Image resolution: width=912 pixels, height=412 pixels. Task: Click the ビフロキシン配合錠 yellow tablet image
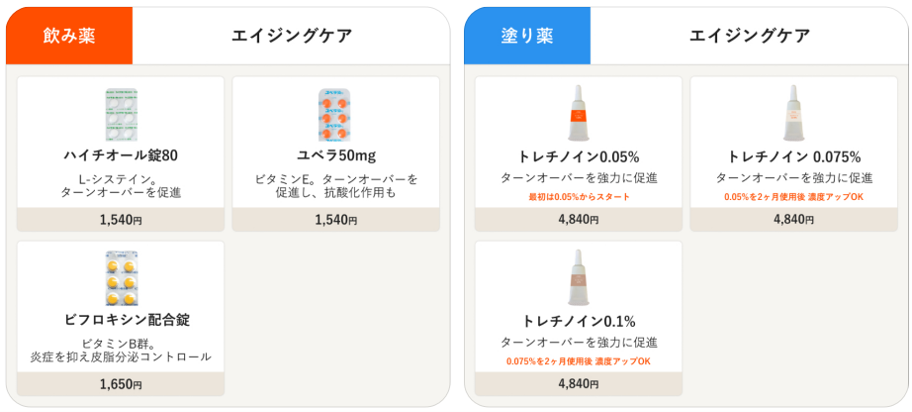[121, 279]
